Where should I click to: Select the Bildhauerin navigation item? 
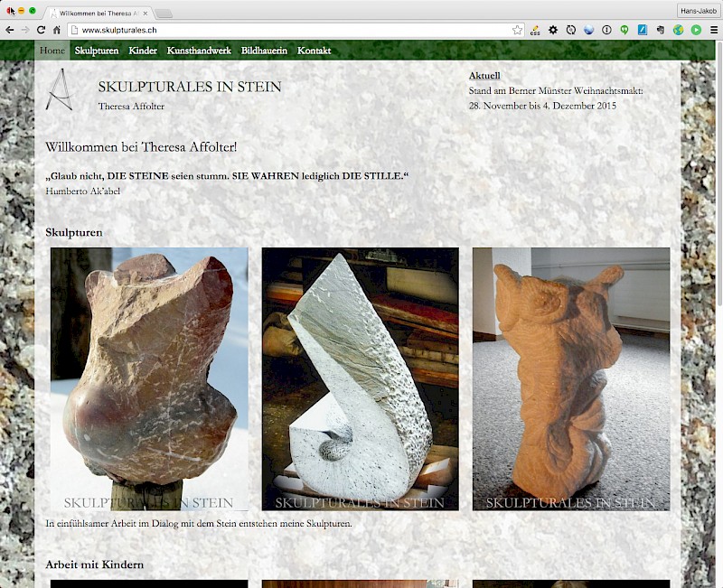264,51
